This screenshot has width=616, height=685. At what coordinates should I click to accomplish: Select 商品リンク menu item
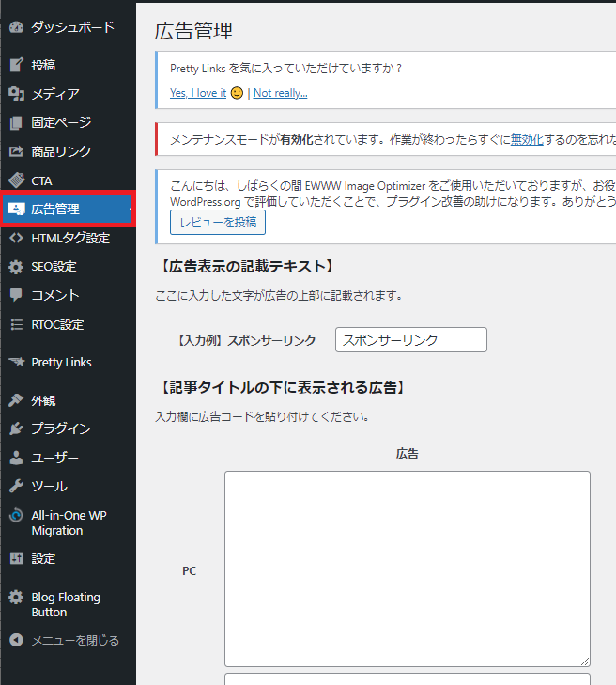pyautogui.click(x=69, y=151)
